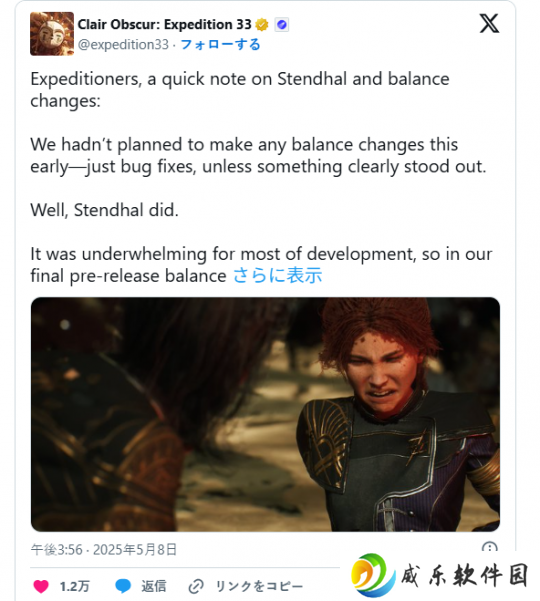Click the blue affiliate badge icon
The width and height of the screenshot is (540, 601).
282,25
